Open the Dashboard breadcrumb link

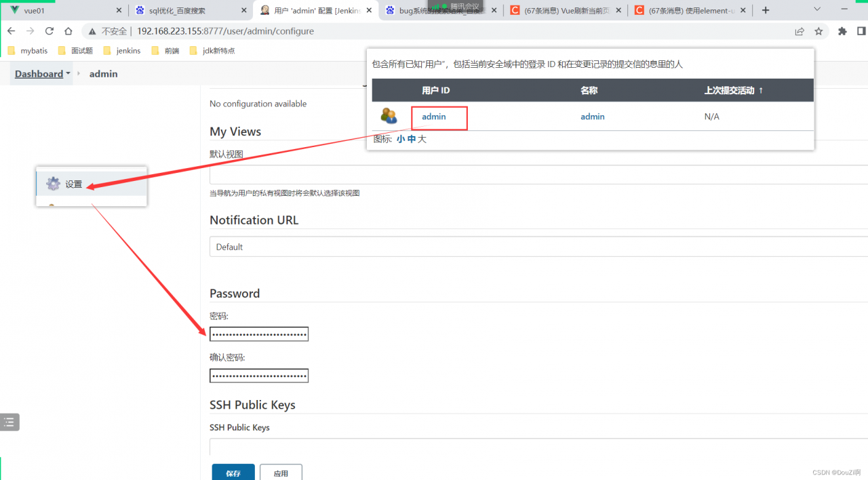coord(39,74)
